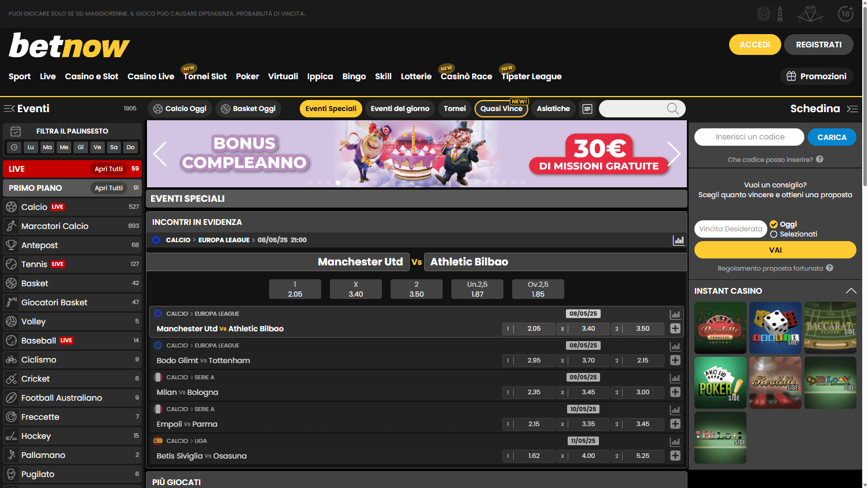Open help icon beside Che codice posso inserire
Screen dimensions: 868x488
(819, 160)
